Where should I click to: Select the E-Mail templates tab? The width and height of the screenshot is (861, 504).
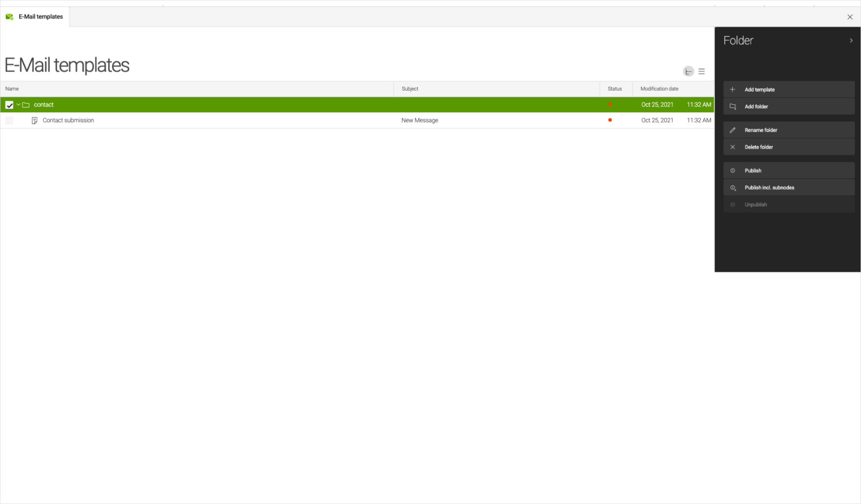40,16
